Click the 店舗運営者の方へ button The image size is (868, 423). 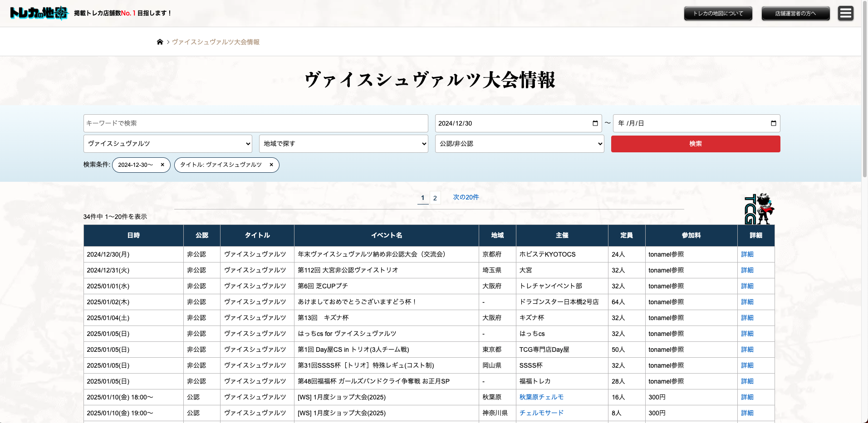pyautogui.click(x=795, y=14)
